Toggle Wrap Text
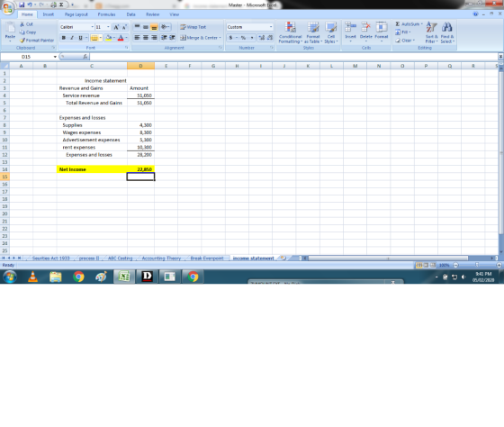This screenshot has height=427, width=504. 193,27
